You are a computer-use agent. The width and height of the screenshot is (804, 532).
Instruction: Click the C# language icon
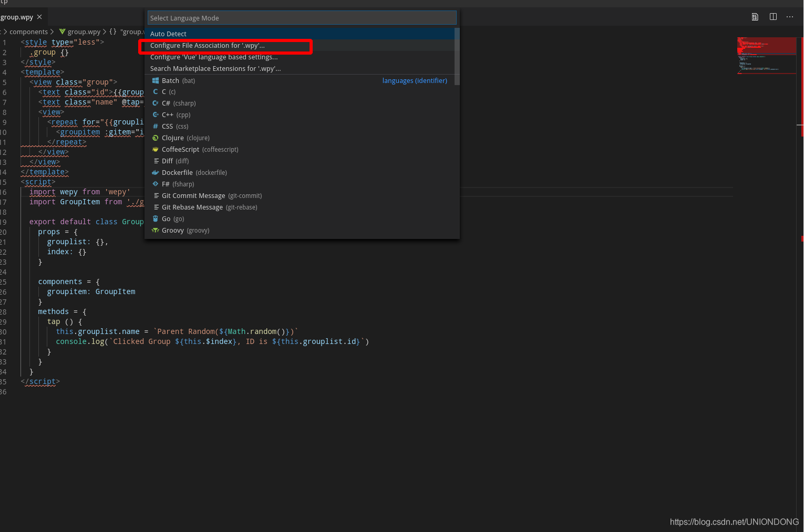(156, 103)
